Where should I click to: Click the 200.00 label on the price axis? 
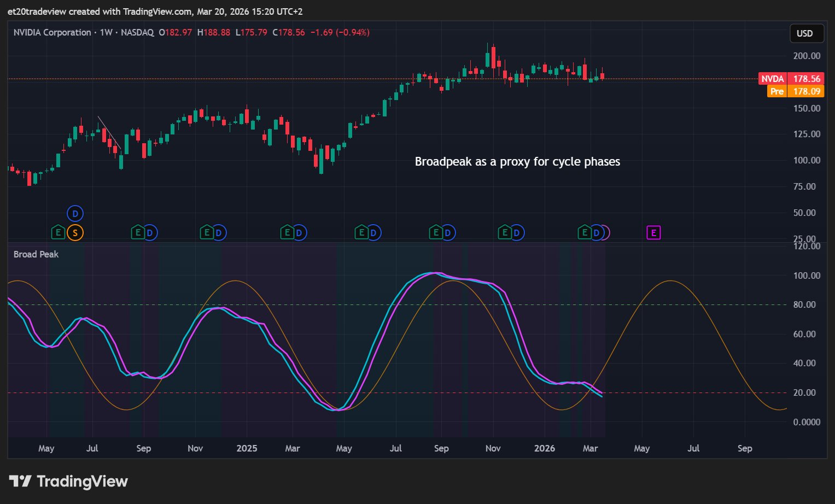807,56
